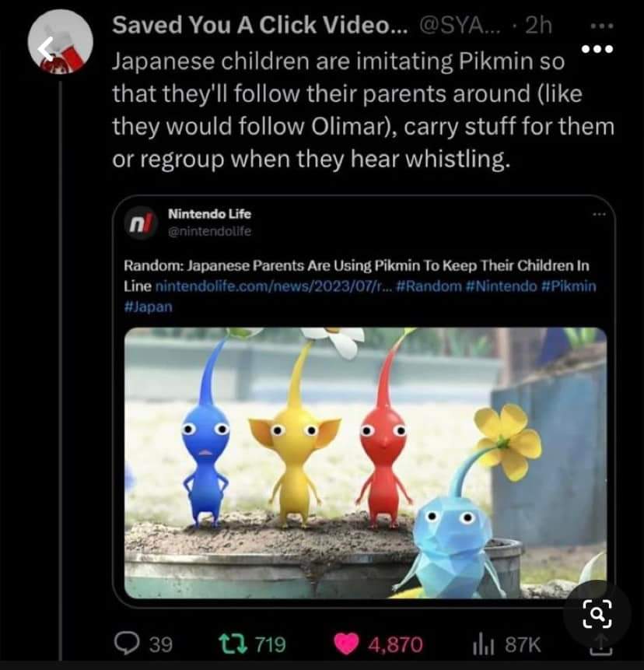Open the white three-dot more menu

click(598, 49)
